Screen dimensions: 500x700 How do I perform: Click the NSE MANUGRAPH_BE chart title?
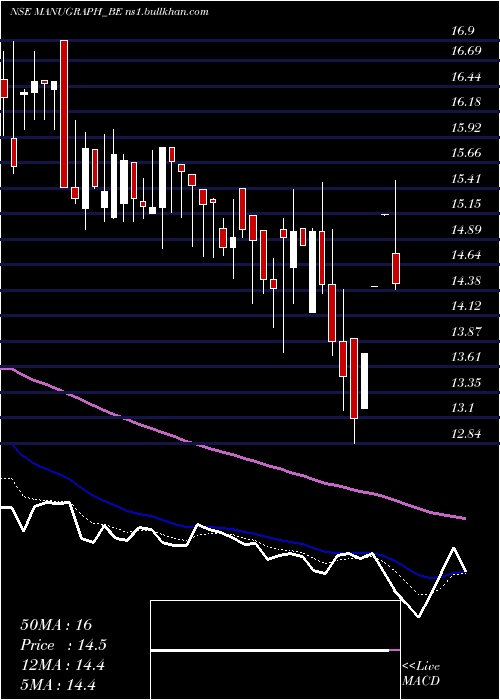109,12
